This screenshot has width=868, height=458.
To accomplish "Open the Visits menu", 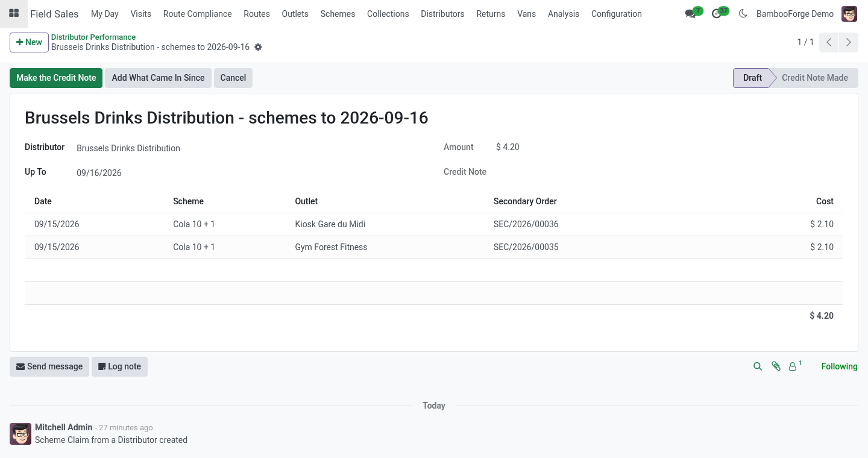I will coord(141,14).
